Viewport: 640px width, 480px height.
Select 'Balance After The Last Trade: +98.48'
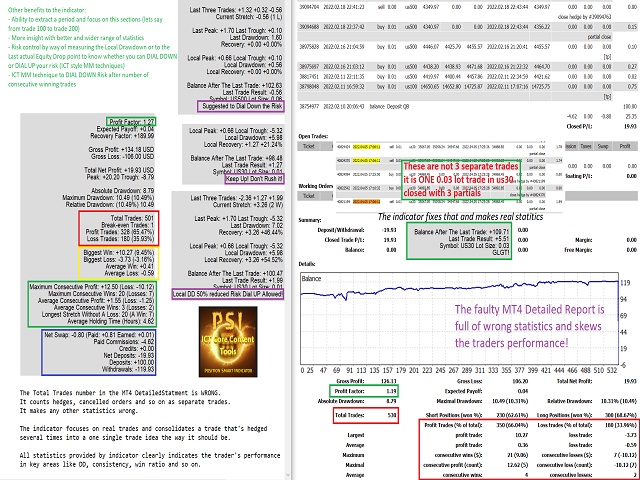click(x=236, y=158)
